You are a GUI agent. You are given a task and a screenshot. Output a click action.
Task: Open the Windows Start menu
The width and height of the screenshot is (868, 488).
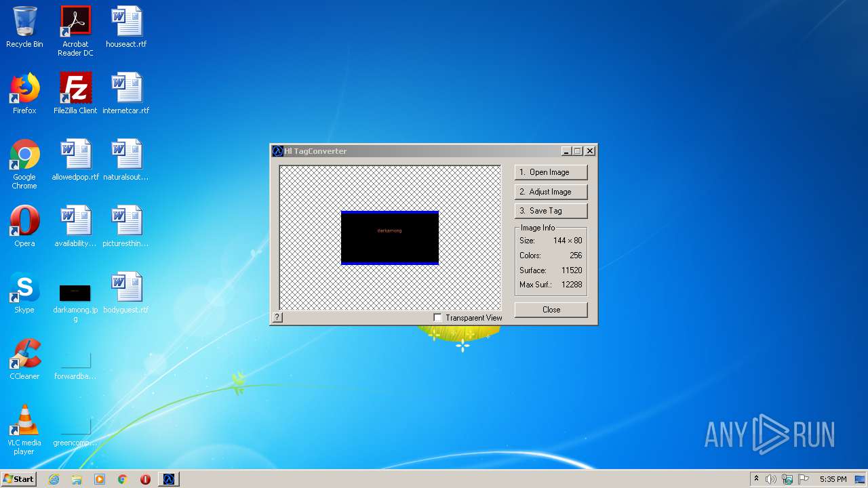(x=18, y=479)
